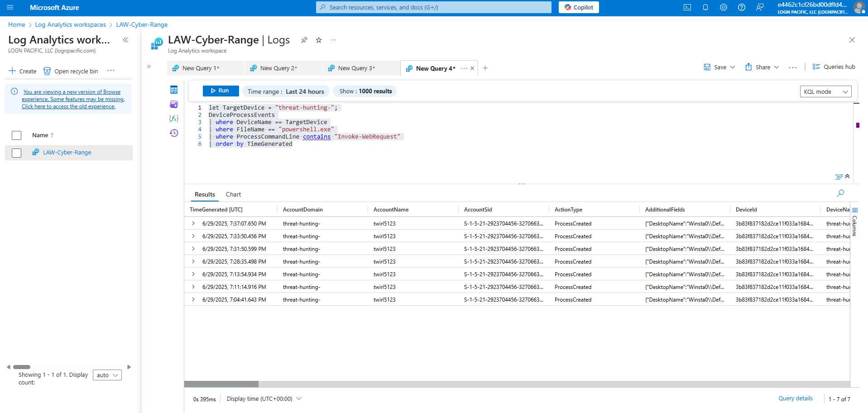868x413 pixels.
Task: Open Log Analytics workspaces breadcrumb
Action: (x=71, y=24)
